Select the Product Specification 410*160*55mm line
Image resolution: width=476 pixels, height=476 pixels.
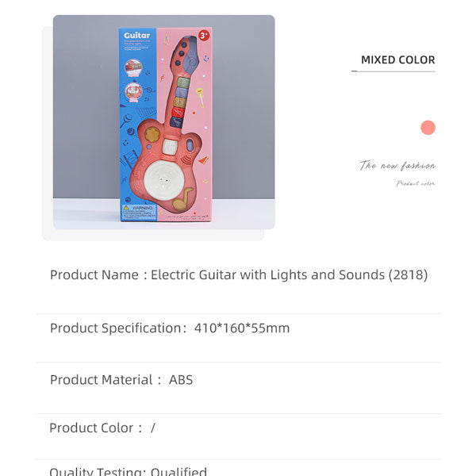[170, 328]
